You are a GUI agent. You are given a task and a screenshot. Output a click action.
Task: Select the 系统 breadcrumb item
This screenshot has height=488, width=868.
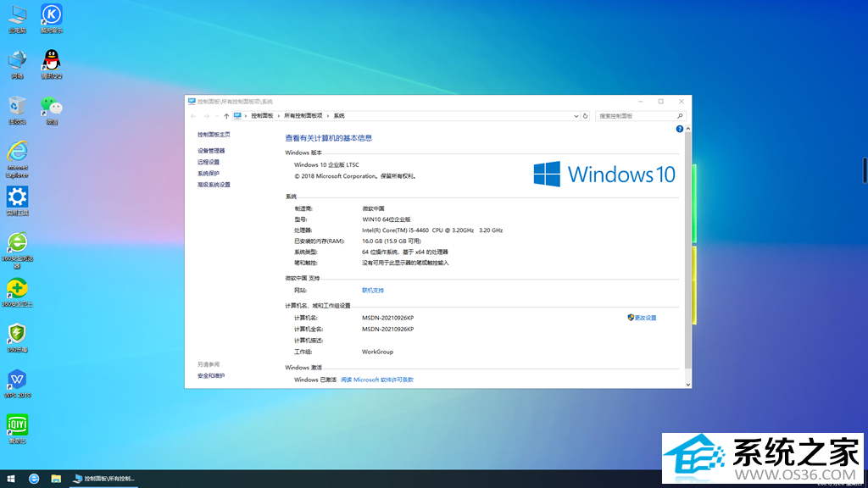339,116
